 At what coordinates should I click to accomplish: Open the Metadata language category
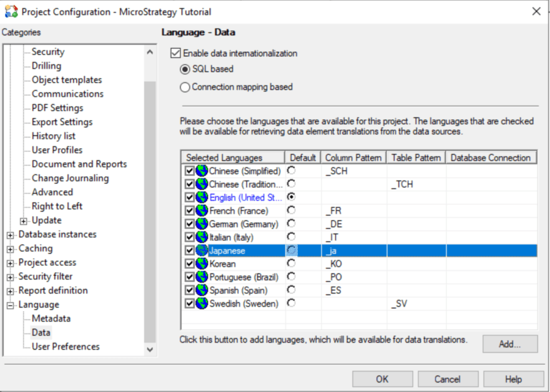[x=51, y=318]
